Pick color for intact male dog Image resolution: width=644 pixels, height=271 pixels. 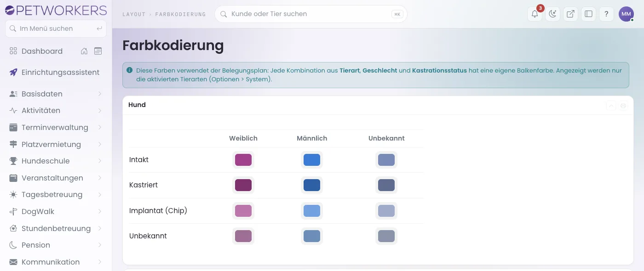312,160
